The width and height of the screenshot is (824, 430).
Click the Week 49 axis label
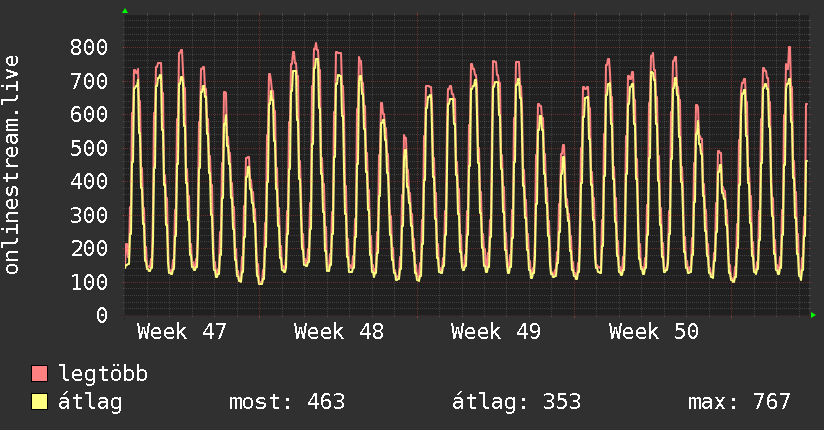pos(496,332)
